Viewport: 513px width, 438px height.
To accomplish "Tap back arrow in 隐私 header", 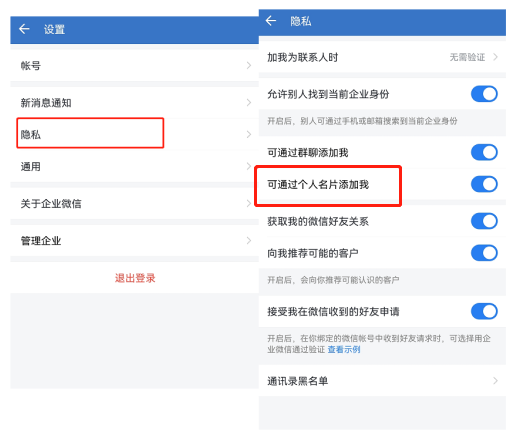I will pyautogui.click(x=271, y=21).
